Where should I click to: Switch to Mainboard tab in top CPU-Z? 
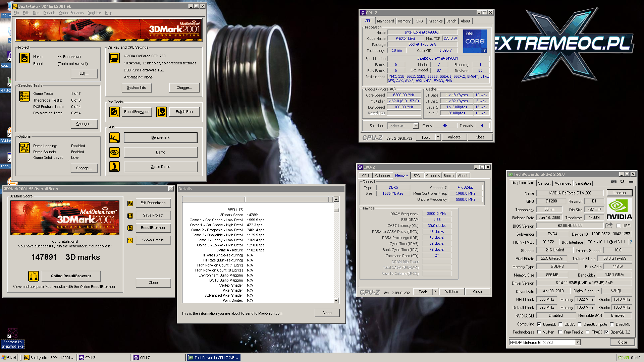pyautogui.click(x=385, y=21)
